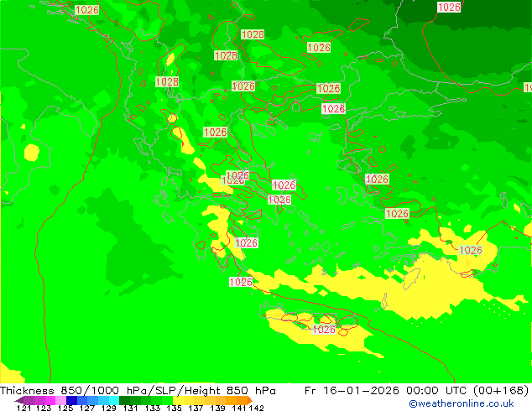Click the purple arrow at legend's left end
Viewport: 532px width, 411px height.
(18, 401)
